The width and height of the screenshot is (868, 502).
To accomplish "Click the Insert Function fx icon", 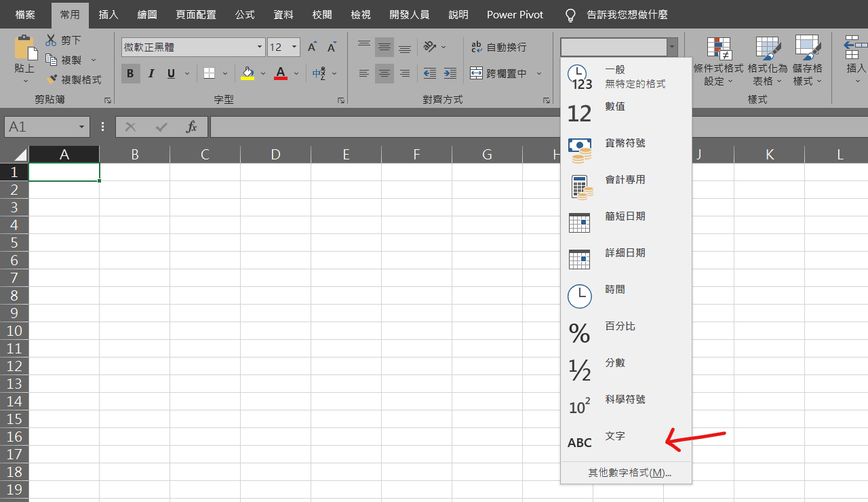I will (x=191, y=126).
